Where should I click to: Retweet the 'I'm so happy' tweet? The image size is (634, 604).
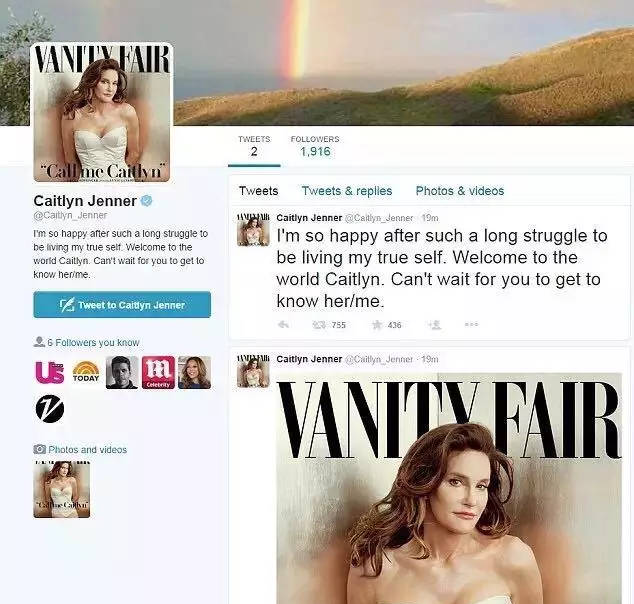click(319, 325)
